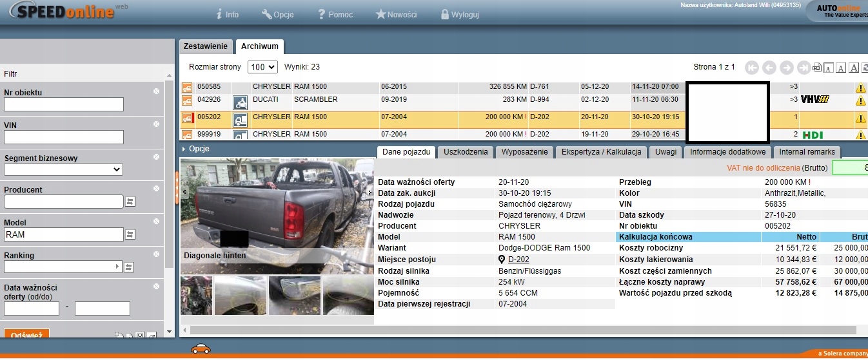The image size is (868, 360).
Task: Click the map pin icon beside D-202
Action: click(x=502, y=260)
